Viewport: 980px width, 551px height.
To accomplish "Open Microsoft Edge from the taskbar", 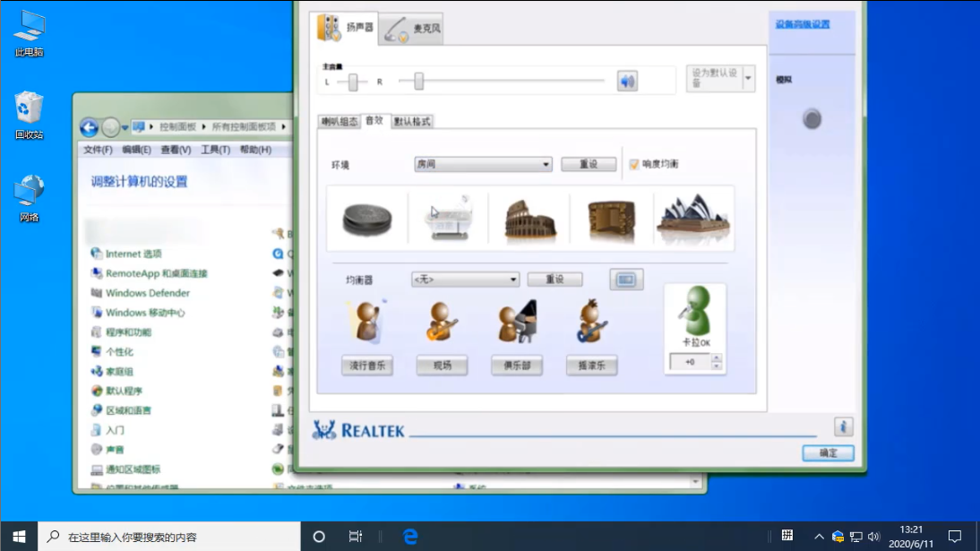I will tap(409, 536).
